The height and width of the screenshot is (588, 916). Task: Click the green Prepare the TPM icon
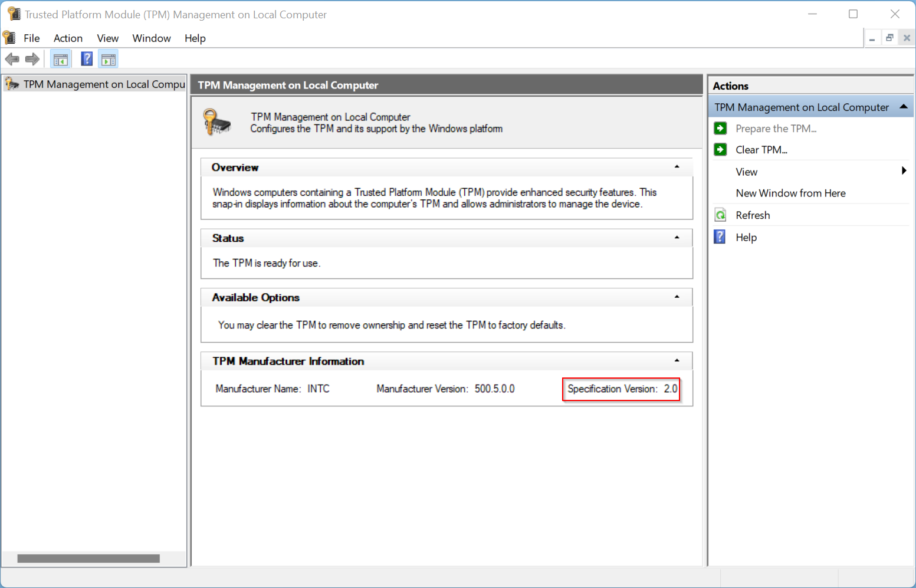pos(720,128)
